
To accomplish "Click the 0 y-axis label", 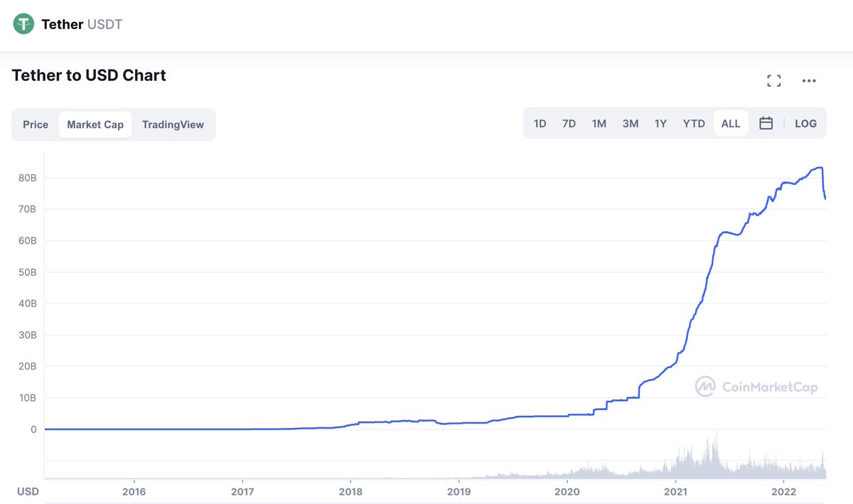I will click(33, 429).
